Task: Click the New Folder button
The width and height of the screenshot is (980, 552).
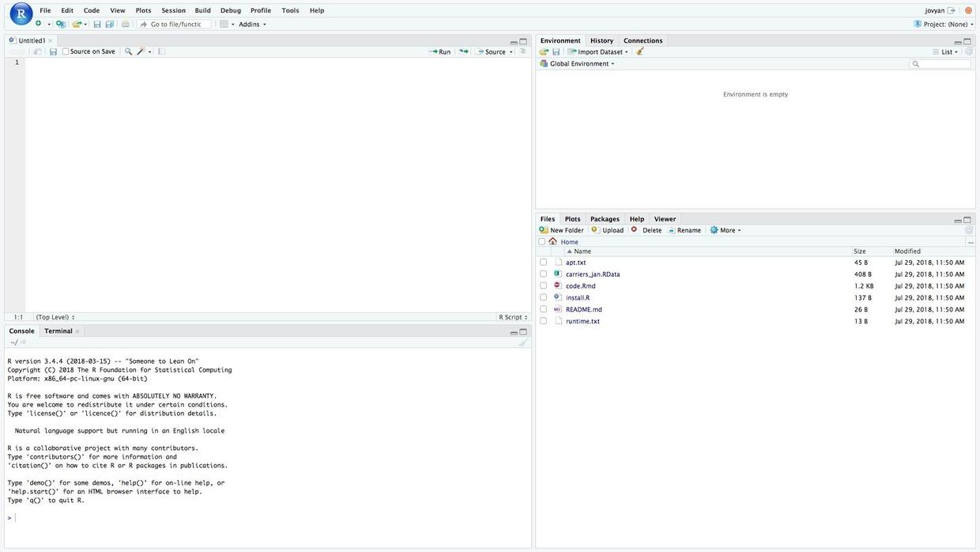Action: pyautogui.click(x=561, y=231)
